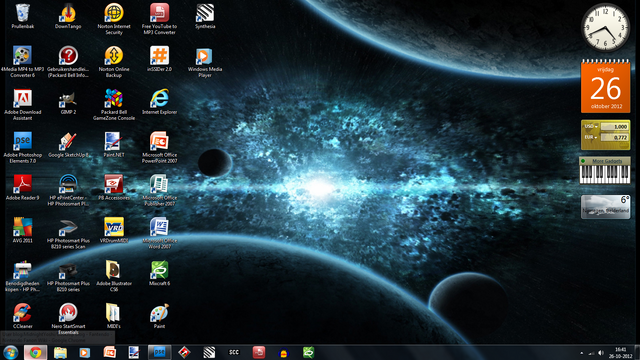Open HP Photosmart Plus B210 series printer icon
Image resolution: width=640 pixels, height=360 pixels.
point(68,276)
